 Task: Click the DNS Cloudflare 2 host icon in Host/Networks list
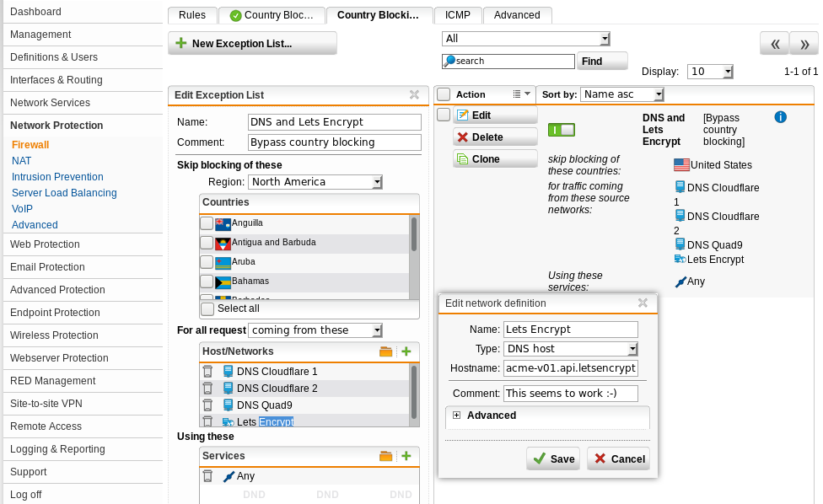pyautogui.click(x=228, y=388)
